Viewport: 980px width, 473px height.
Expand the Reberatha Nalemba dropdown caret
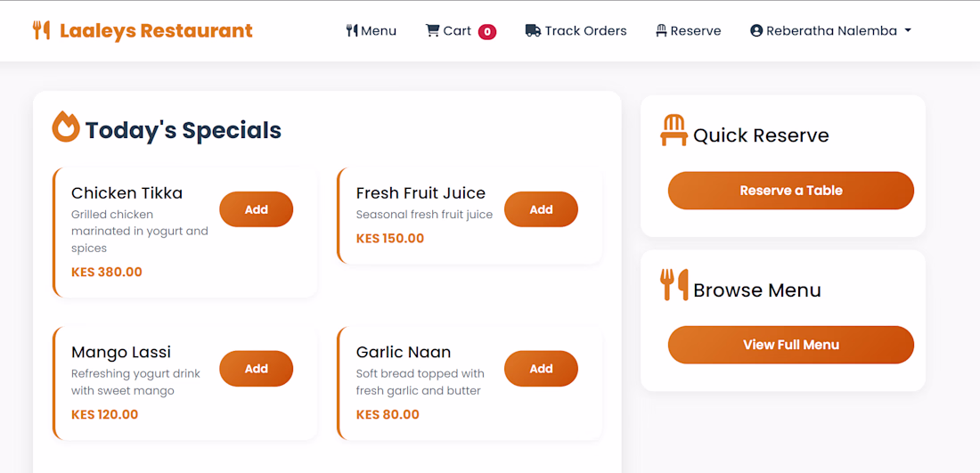908,30
